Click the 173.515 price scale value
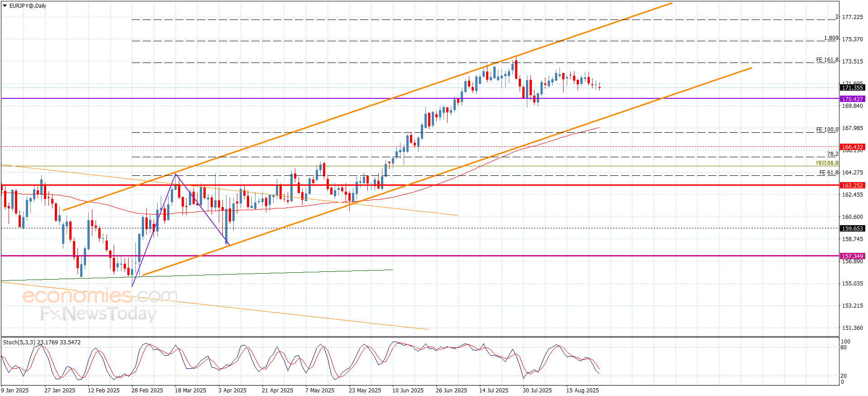 click(852, 62)
